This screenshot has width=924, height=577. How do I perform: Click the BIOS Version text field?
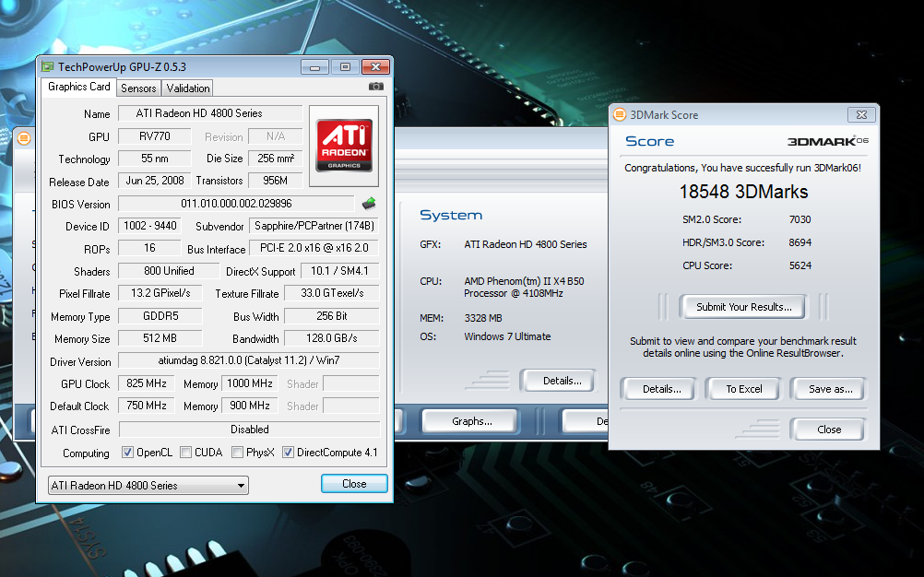pos(236,204)
